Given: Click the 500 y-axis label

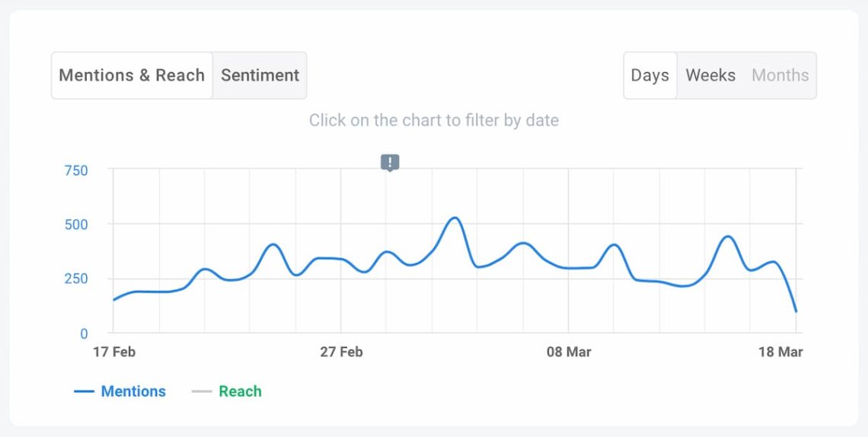Looking at the screenshot, I should coord(74,225).
